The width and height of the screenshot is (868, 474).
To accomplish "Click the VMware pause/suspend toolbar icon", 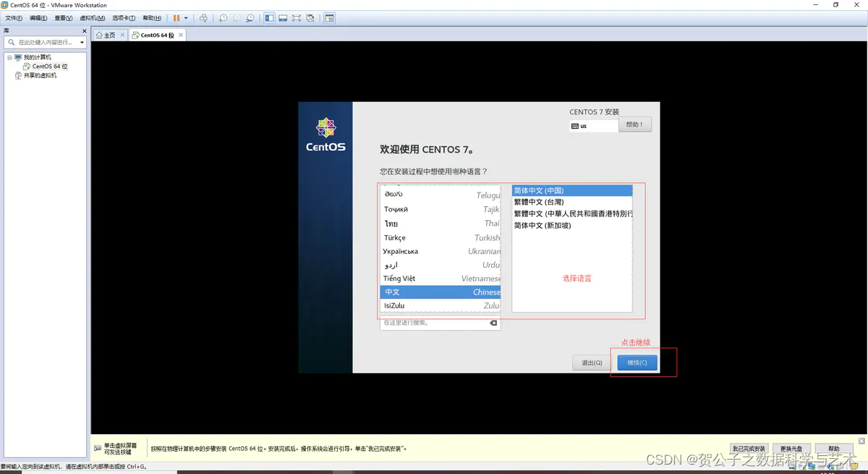I will 176,18.
